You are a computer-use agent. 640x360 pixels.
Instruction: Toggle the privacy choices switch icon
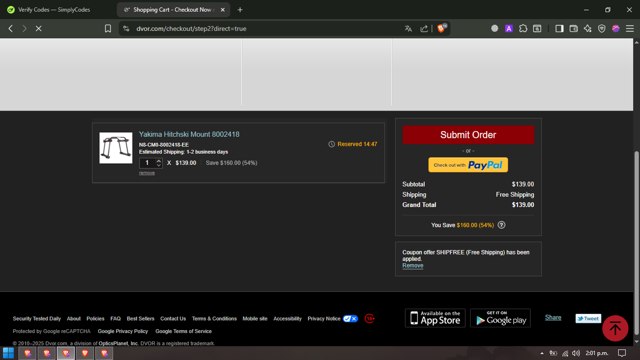(350, 319)
